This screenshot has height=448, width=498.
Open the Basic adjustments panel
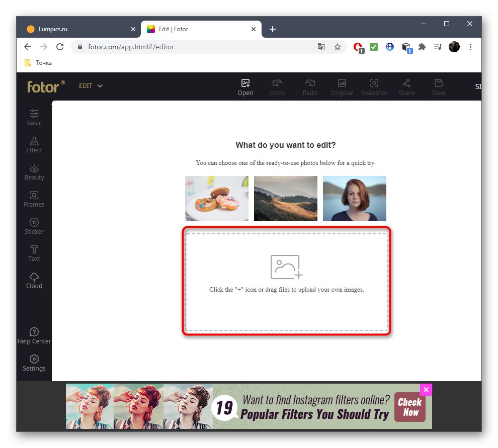tap(34, 117)
